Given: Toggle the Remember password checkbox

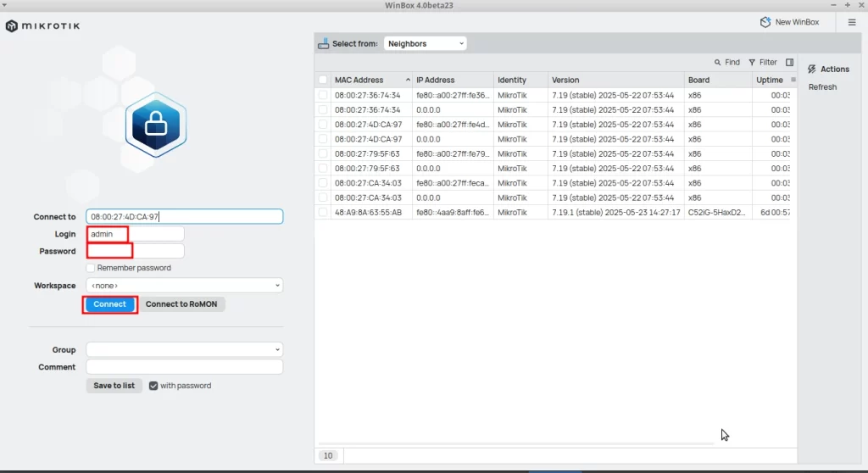Looking at the screenshot, I should [90, 268].
